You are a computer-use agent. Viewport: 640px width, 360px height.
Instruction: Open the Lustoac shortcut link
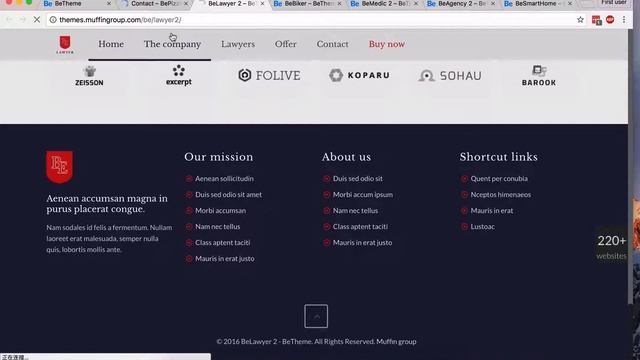[482, 227]
